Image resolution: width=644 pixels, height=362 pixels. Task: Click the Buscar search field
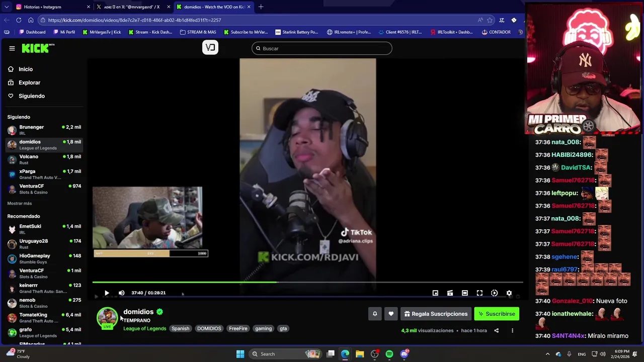tap(322, 48)
